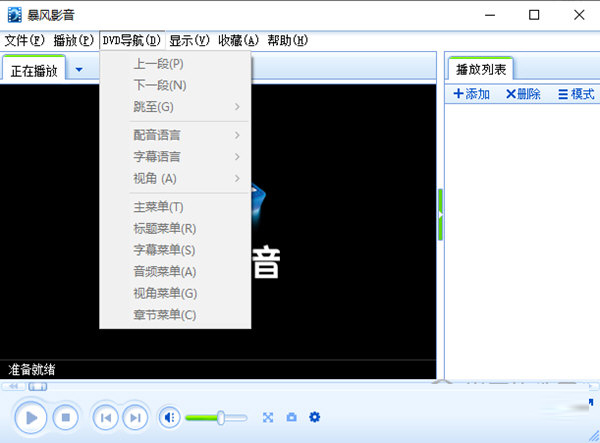The width and height of the screenshot is (600, 443).
Task: Take a screenshot with camera icon
Action: pyautogui.click(x=291, y=417)
